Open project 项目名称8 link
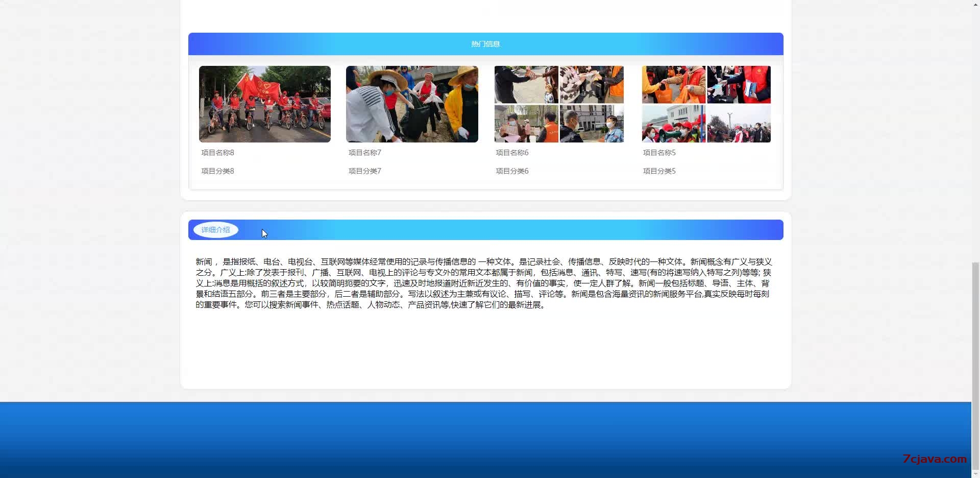980x478 pixels. (x=217, y=152)
